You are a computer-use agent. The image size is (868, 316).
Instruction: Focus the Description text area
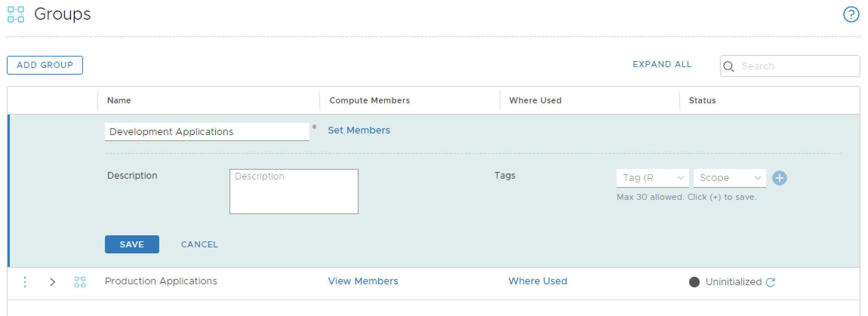(x=294, y=192)
